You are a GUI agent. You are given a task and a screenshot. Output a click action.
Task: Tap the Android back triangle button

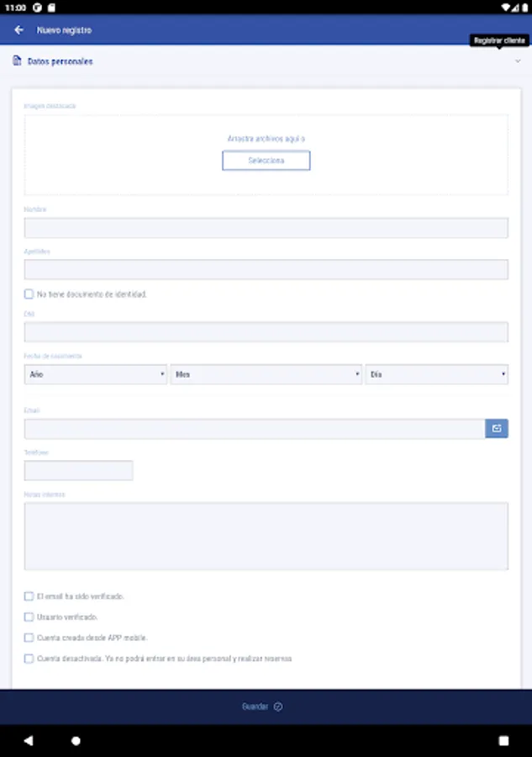(x=29, y=741)
